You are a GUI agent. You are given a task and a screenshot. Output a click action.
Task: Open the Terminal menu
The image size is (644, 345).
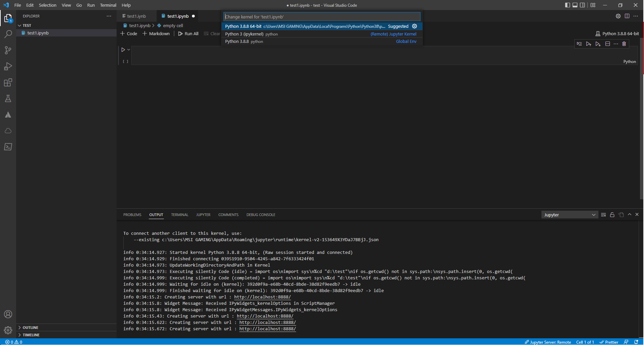(x=108, y=5)
